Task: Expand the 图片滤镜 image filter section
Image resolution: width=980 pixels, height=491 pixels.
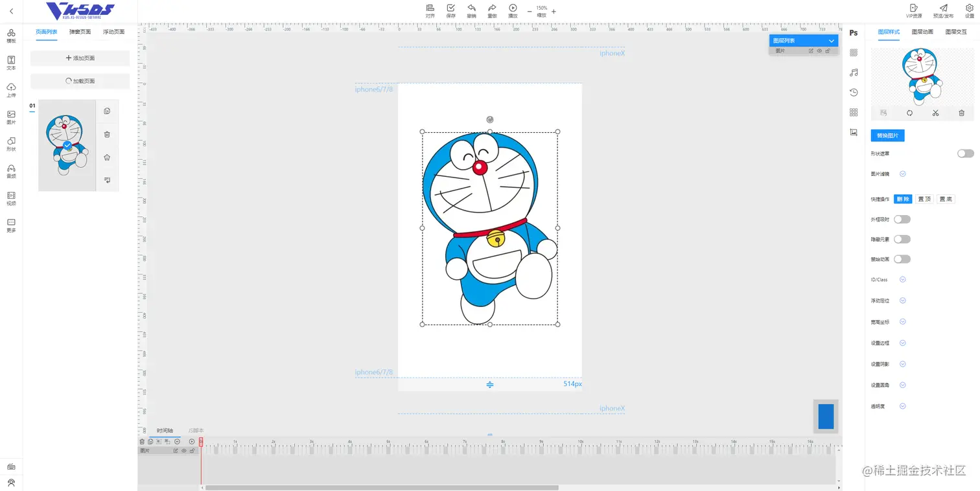Action: (x=902, y=174)
